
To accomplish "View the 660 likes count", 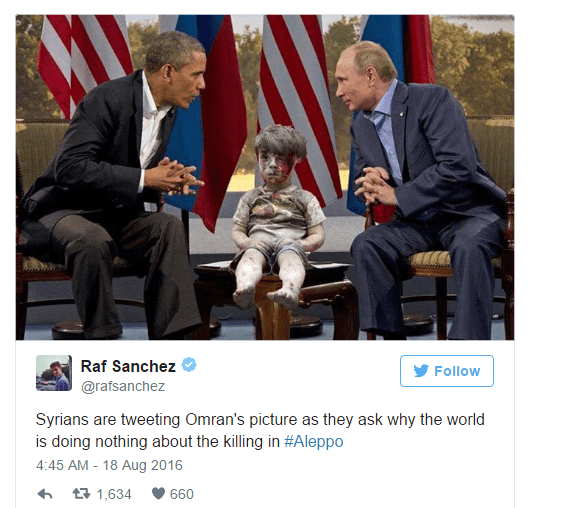I will coord(182,494).
